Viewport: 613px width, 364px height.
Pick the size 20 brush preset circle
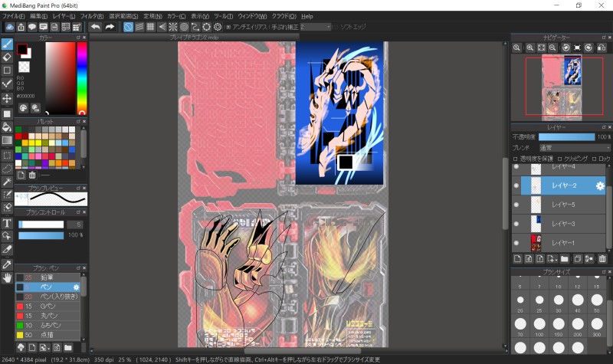(x=520, y=300)
